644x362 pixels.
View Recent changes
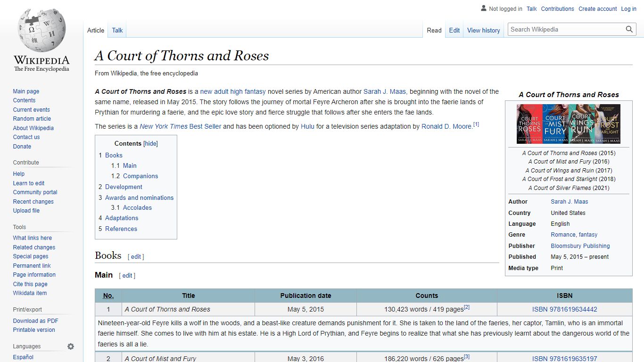tap(33, 202)
